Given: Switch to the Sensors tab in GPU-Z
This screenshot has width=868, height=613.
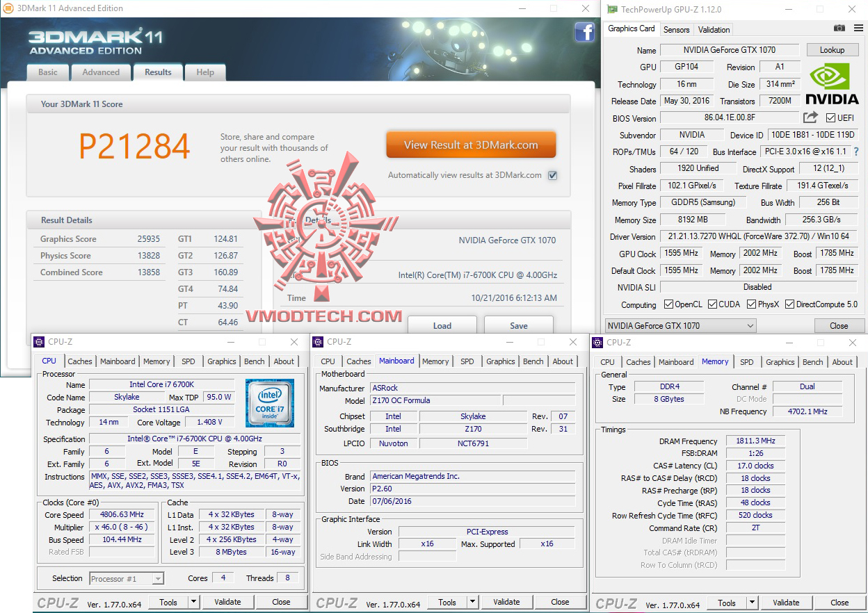Looking at the screenshot, I should [676, 30].
